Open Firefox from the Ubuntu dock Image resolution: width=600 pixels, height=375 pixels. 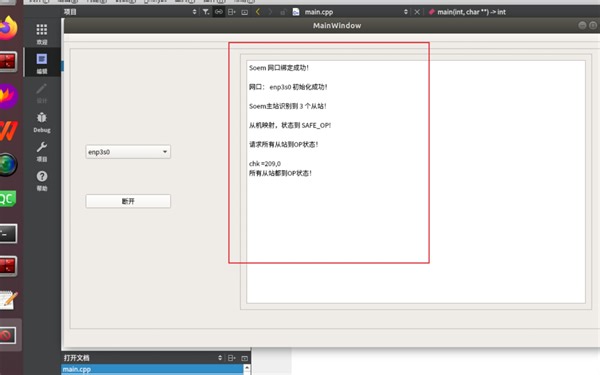coord(8,28)
